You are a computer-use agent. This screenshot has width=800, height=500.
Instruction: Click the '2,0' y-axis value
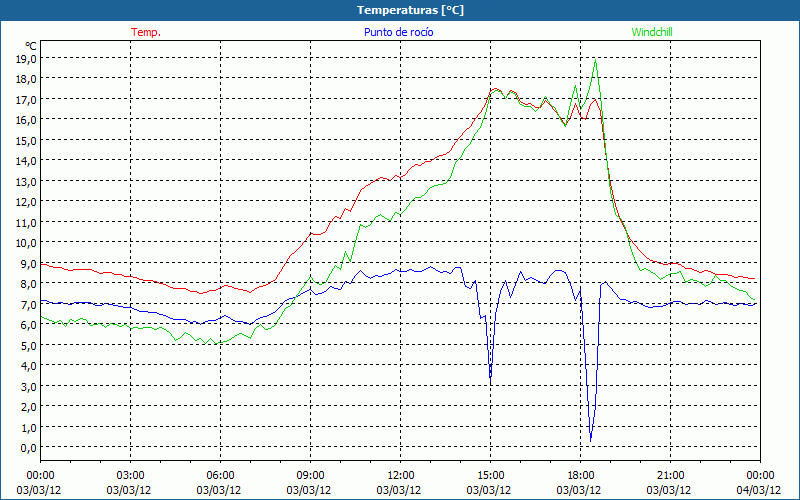click(x=28, y=407)
